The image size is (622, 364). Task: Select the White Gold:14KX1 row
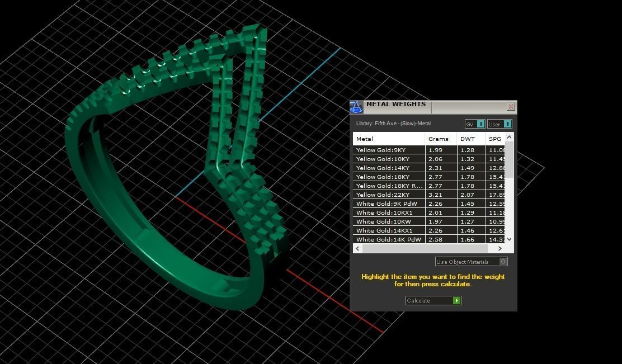tap(429, 230)
